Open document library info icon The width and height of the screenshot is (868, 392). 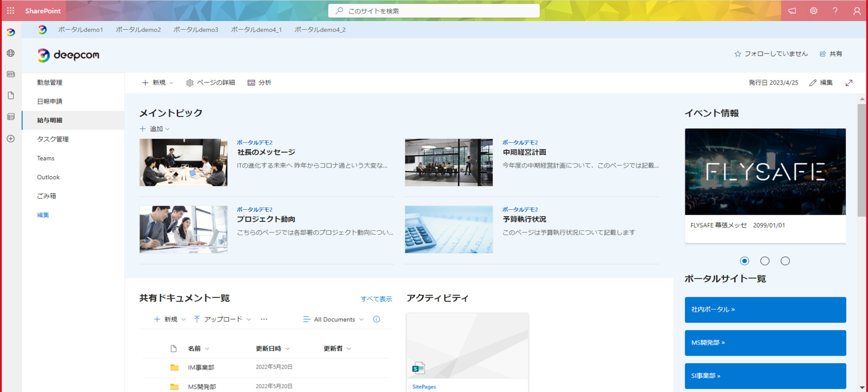click(x=376, y=319)
